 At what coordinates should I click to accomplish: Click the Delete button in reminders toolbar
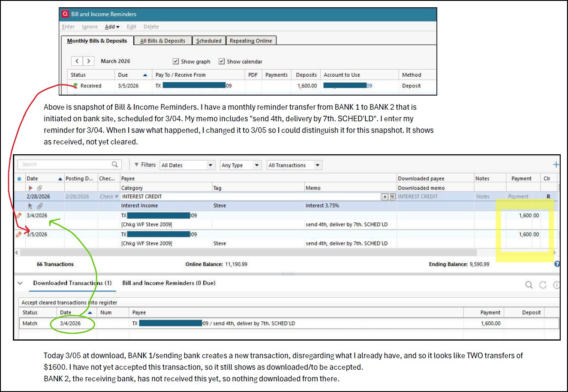pyautogui.click(x=151, y=27)
